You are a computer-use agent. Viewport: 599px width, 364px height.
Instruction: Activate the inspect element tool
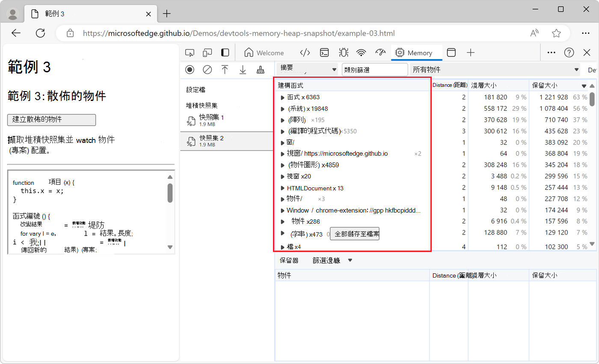pos(190,53)
